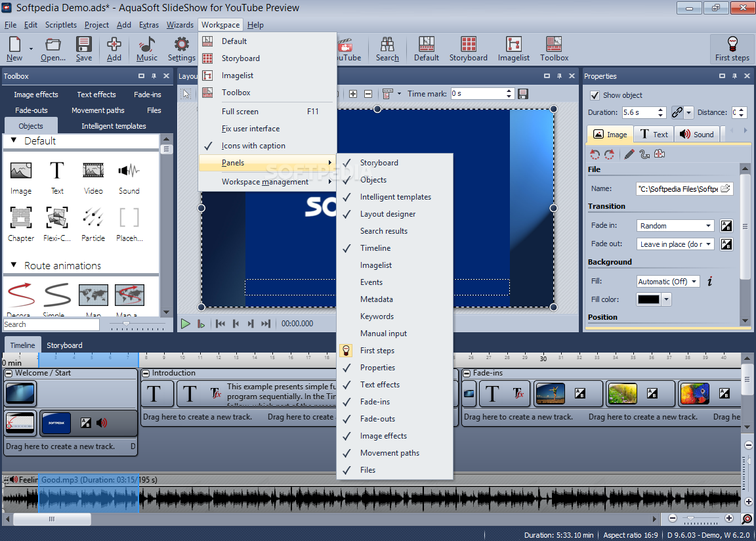The width and height of the screenshot is (756, 541).
Task: Open Settings from the toolbar
Action: (x=181, y=49)
